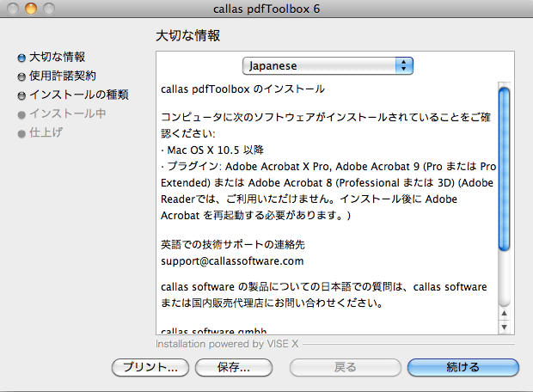This screenshot has height=392, width=533.
Task: Click the 続ける (Continue) button
Action: (463, 367)
